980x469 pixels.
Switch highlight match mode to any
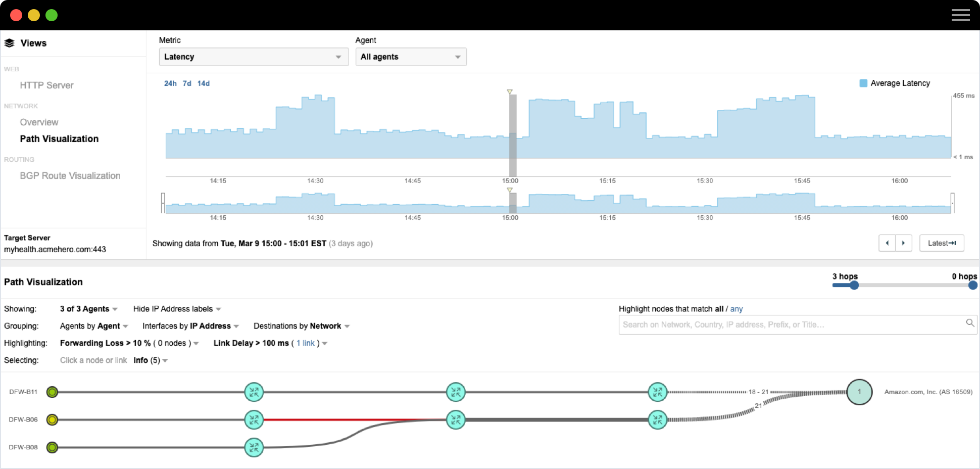click(x=736, y=309)
